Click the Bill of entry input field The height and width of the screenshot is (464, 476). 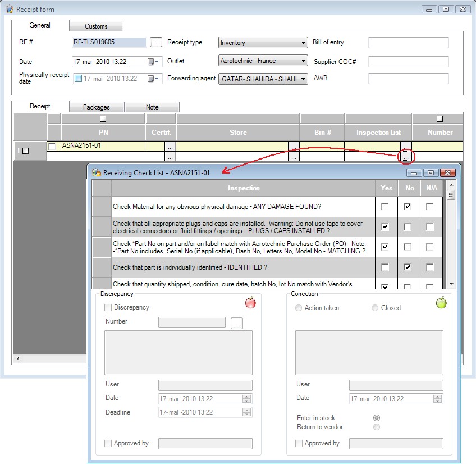(x=408, y=43)
